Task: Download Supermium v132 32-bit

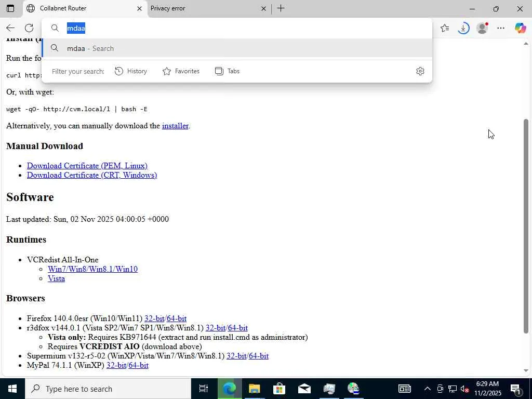Action: 236,356
